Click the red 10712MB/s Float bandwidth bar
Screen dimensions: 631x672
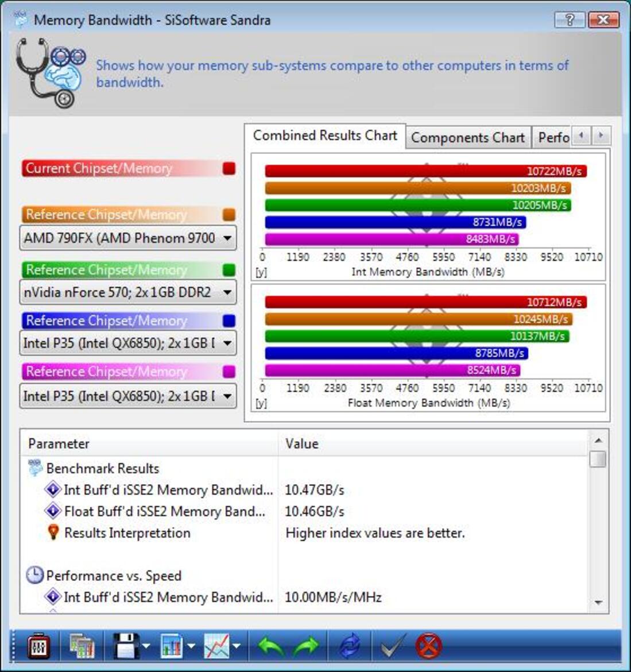[x=426, y=302]
